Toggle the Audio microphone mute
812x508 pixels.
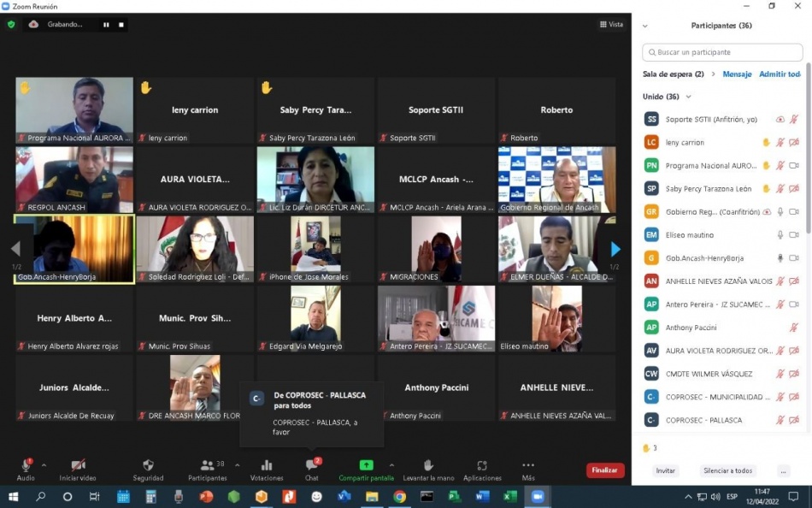pyautogui.click(x=26, y=465)
